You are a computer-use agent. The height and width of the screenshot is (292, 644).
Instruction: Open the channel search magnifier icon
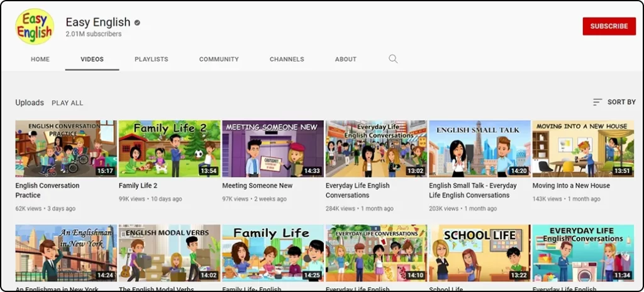point(393,59)
